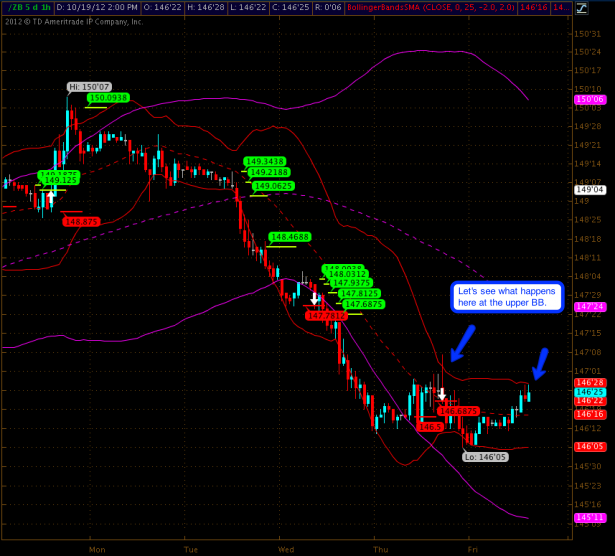The width and height of the screenshot is (615, 556).
Task: Click the magenta 150'06 price axis tag
Action: pyautogui.click(x=589, y=100)
